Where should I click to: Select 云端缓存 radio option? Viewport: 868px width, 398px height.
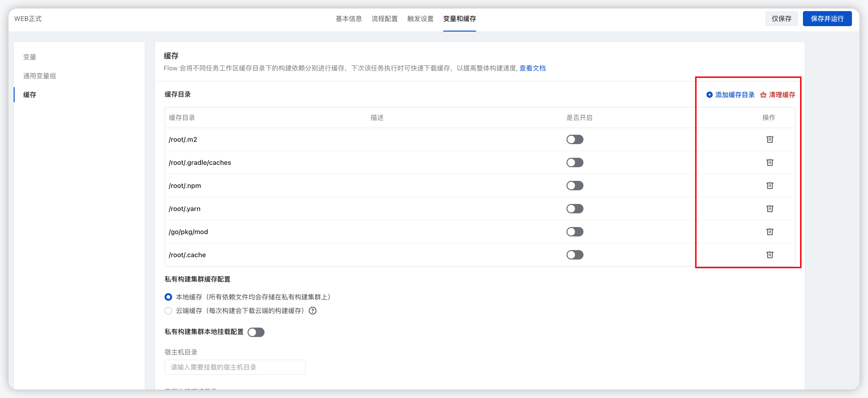[x=168, y=311]
